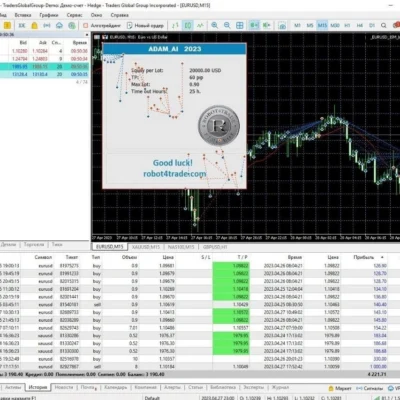
Task: Select the Market Watch row with bid 1.10280
Action: 45,51
